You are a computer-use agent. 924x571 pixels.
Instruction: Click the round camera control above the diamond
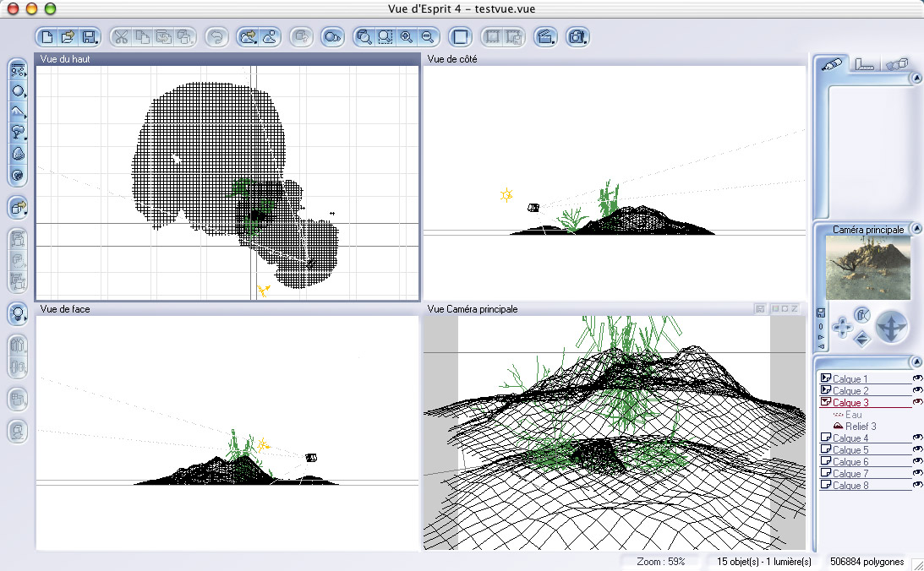click(861, 315)
